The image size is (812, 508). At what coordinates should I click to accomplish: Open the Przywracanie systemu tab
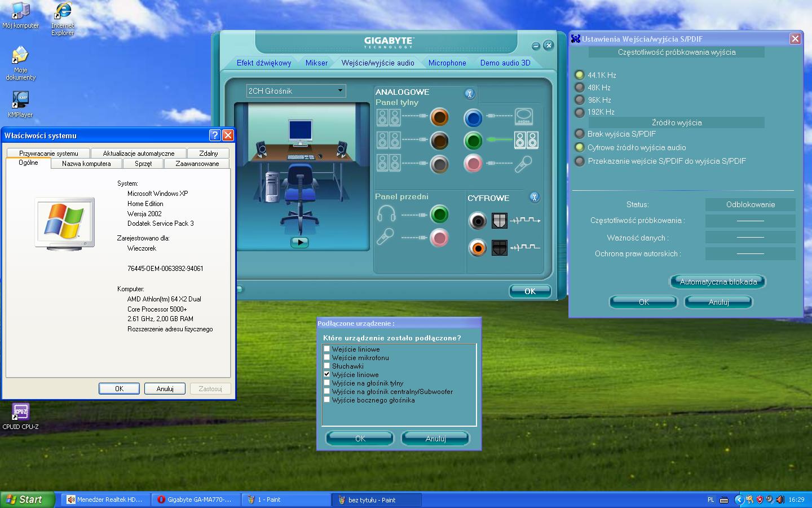pyautogui.click(x=48, y=153)
